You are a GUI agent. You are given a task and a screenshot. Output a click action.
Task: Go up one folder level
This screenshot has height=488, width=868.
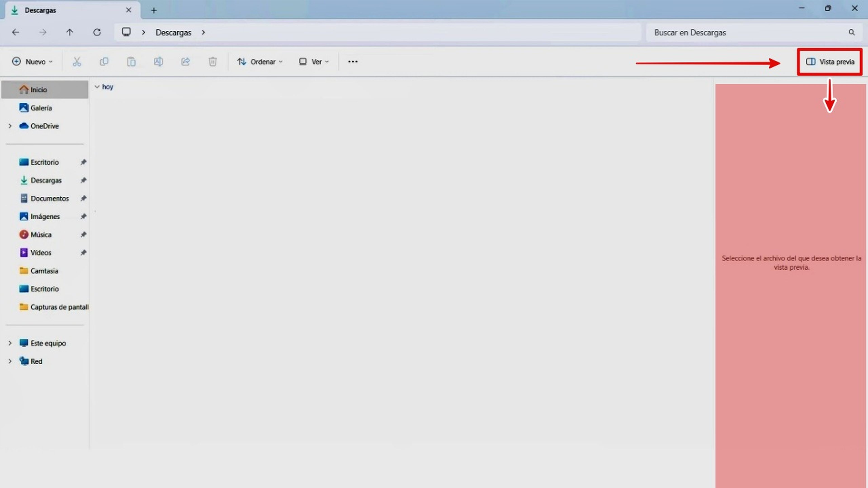coord(69,32)
